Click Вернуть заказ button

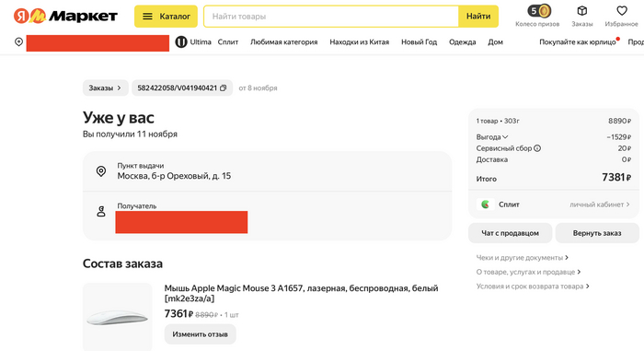point(597,233)
